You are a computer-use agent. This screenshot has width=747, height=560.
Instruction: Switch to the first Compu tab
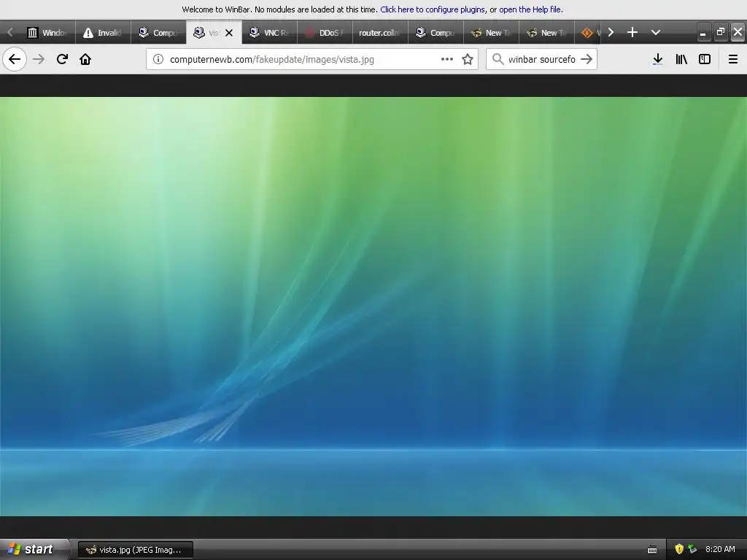click(158, 32)
